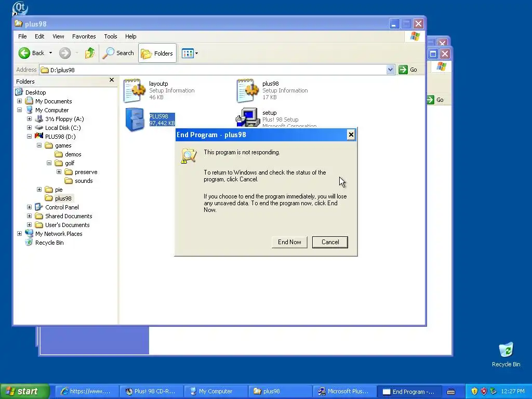
Task: Click the not-responding warning icon in dialog
Action: pyautogui.click(x=189, y=156)
